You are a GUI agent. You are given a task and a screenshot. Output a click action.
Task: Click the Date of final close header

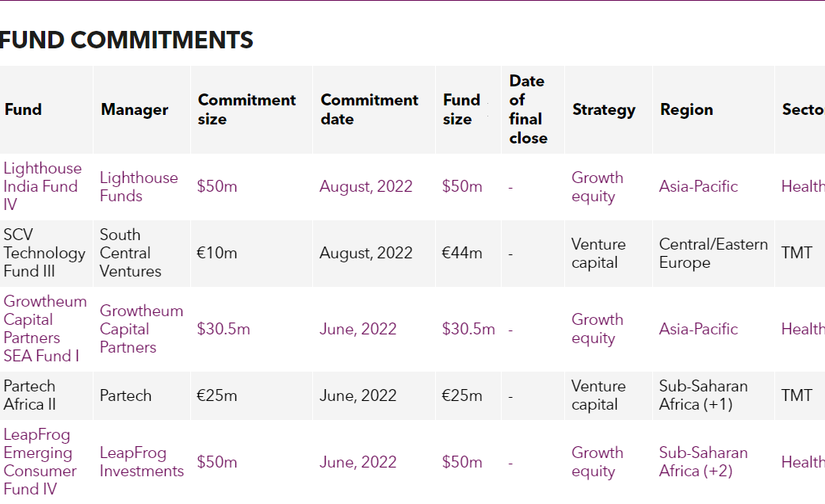tap(528, 109)
